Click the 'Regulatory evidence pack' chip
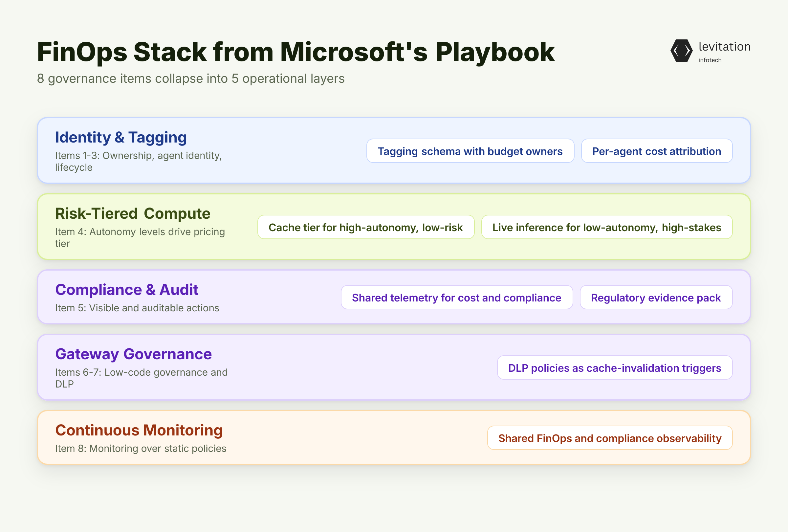 click(656, 298)
